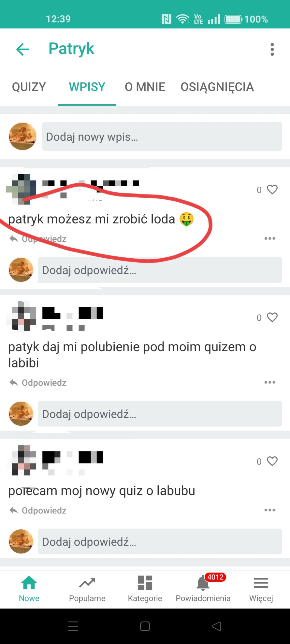Focus the Dodaj nowy wpis field
This screenshot has width=290, height=644.
click(162, 136)
